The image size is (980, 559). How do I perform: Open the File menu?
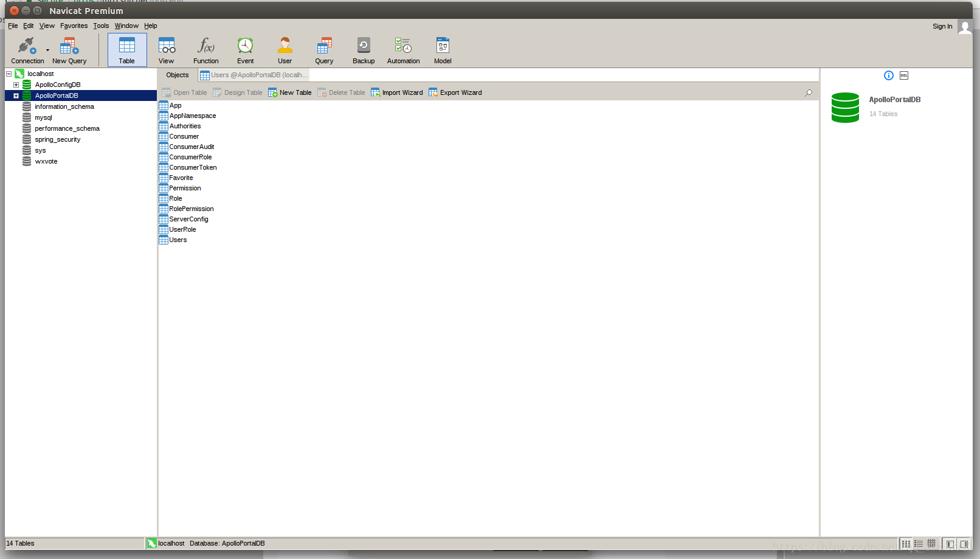[13, 26]
